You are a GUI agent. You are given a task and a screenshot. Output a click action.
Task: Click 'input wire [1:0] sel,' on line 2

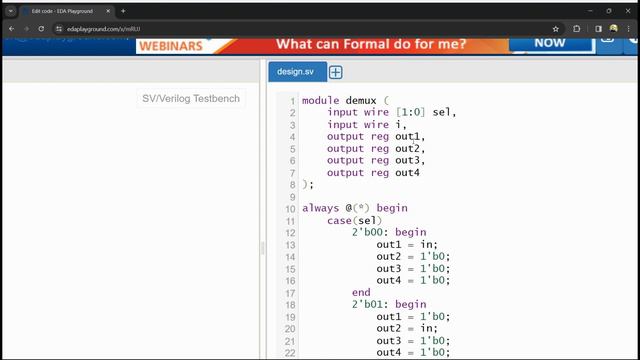point(391,112)
